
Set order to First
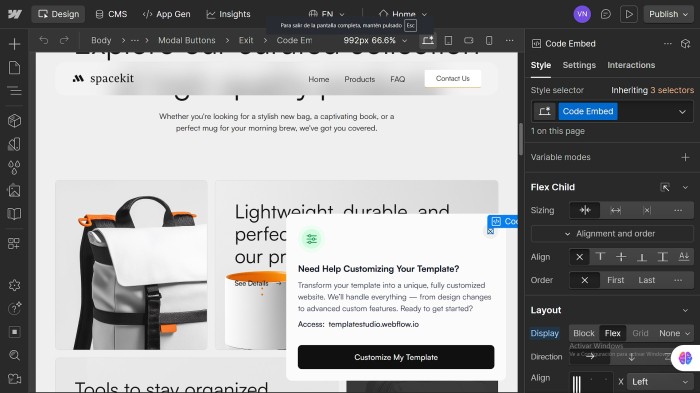point(616,280)
